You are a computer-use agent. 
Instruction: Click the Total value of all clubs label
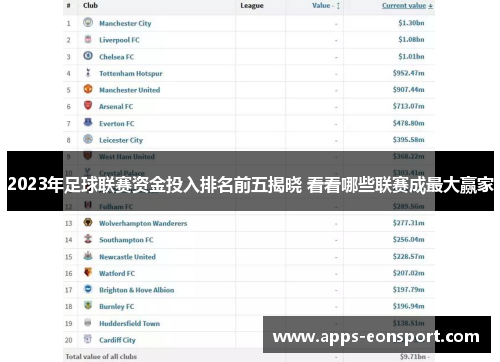click(101, 357)
